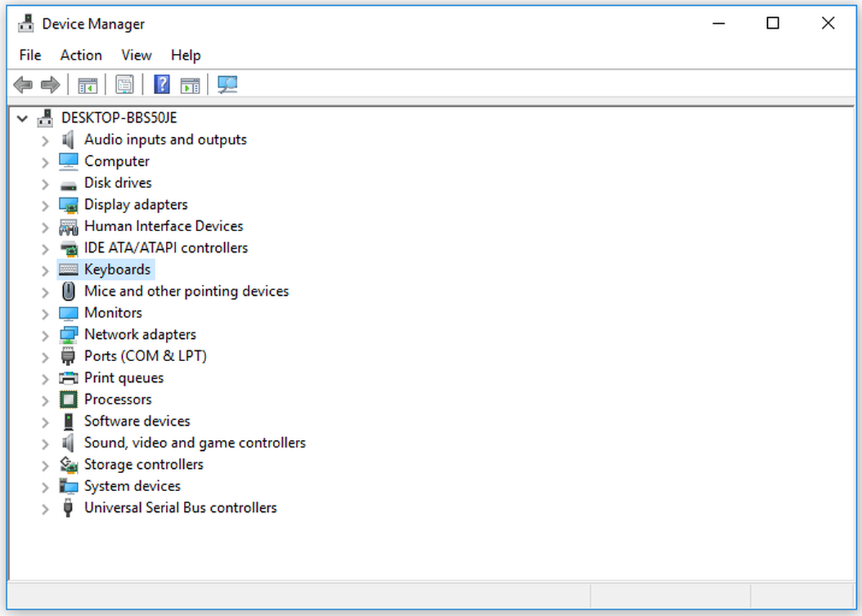Screen dimensions: 862x616
Task: Expand Audio inputs and outputs chevron
Action: [x=45, y=140]
